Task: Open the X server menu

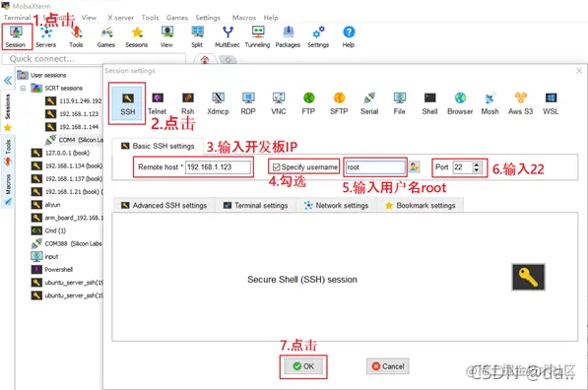Action: click(x=120, y=18)
